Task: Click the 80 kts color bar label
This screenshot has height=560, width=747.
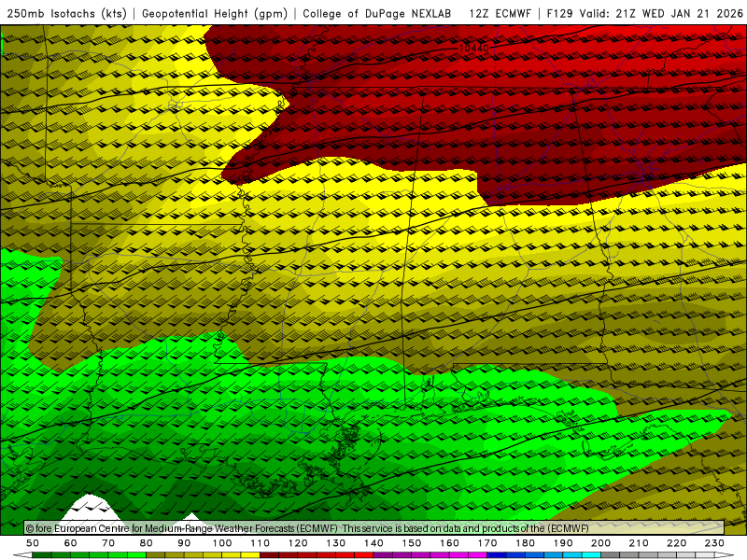Action: pyautogui.click(x=147, y=543)
